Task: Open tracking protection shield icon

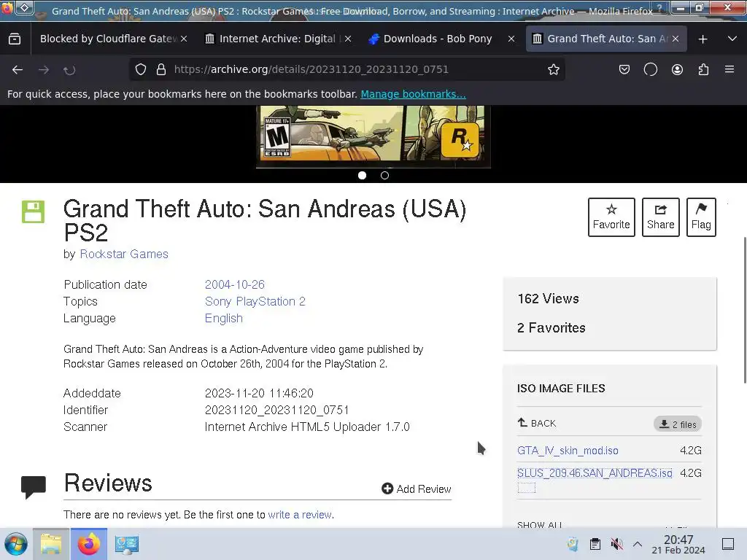Action: coord(141,69)
